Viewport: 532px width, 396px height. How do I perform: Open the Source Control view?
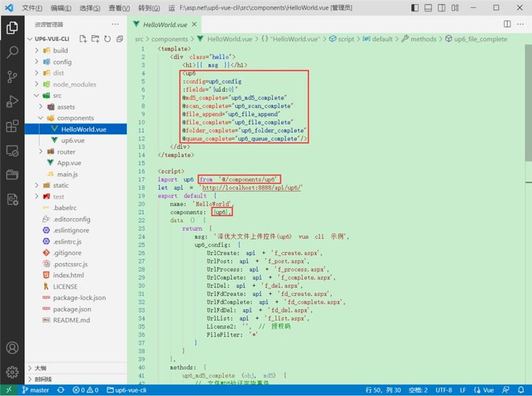point(13,77)
